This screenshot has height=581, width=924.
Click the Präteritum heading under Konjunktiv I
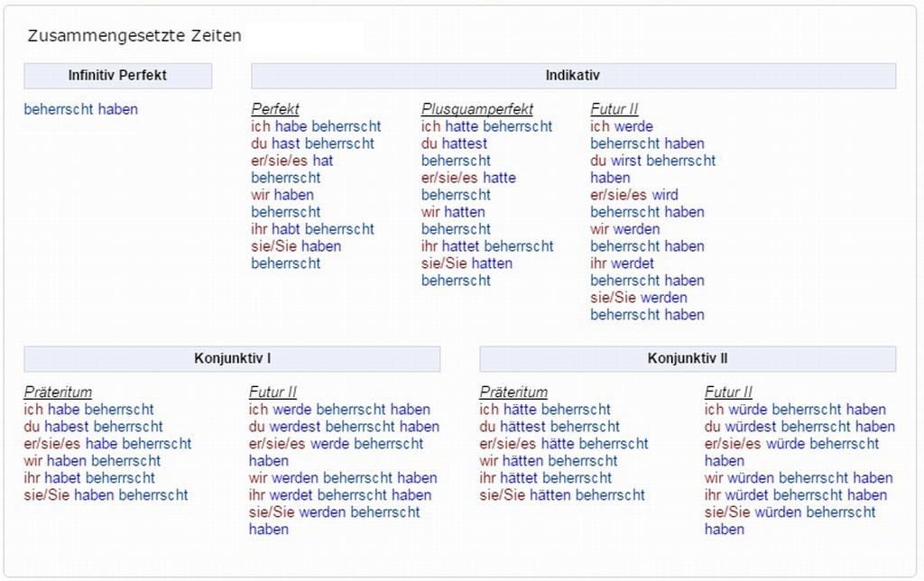pos(58,392)
